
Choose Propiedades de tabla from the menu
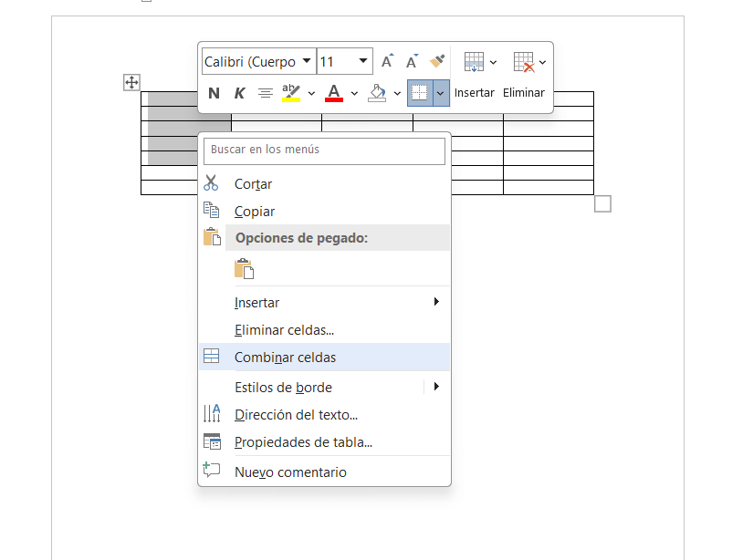click(303, 442)
